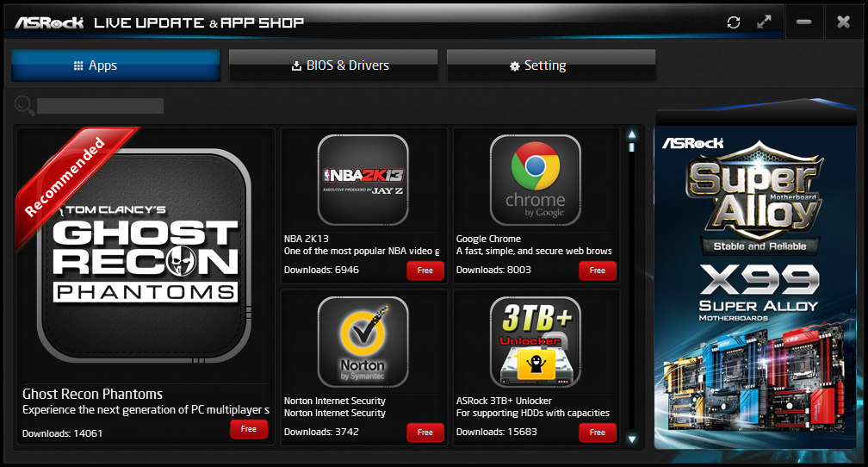Click 'For supporting HDDs with capacities' text
The height and width of the screenshot is (467, 868).
(x=532, y=413)
